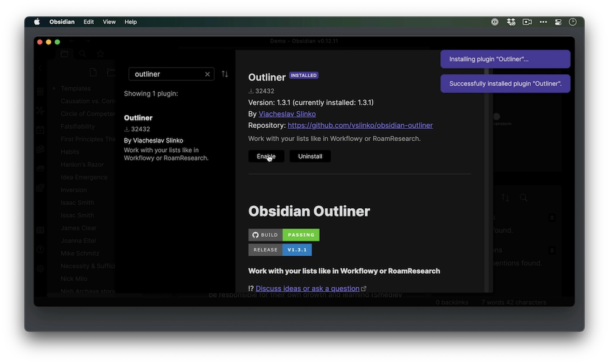This screenshot has height=364, width=609.
Task: Open plugin sort order options
Action: point(225,74)
